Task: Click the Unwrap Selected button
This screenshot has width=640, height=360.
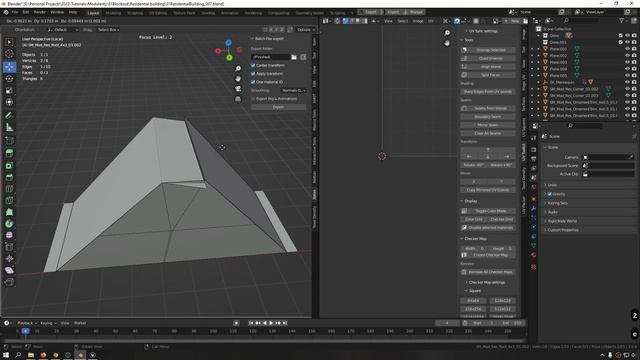Action: 488,50
